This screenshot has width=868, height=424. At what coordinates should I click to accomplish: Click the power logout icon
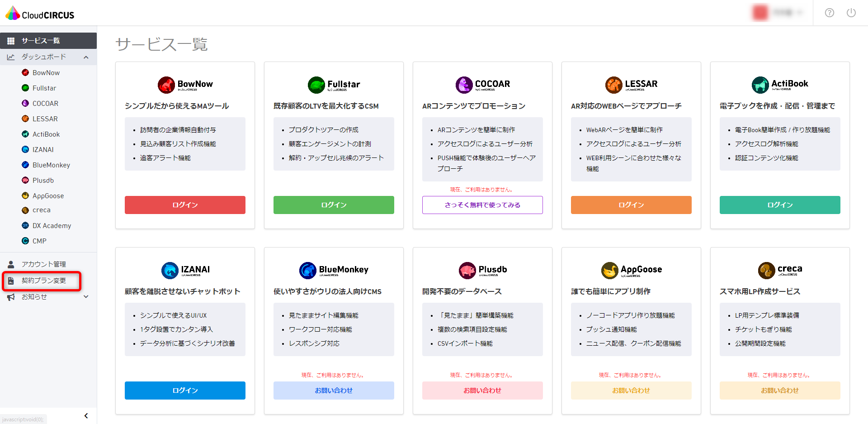coord(851,13)
